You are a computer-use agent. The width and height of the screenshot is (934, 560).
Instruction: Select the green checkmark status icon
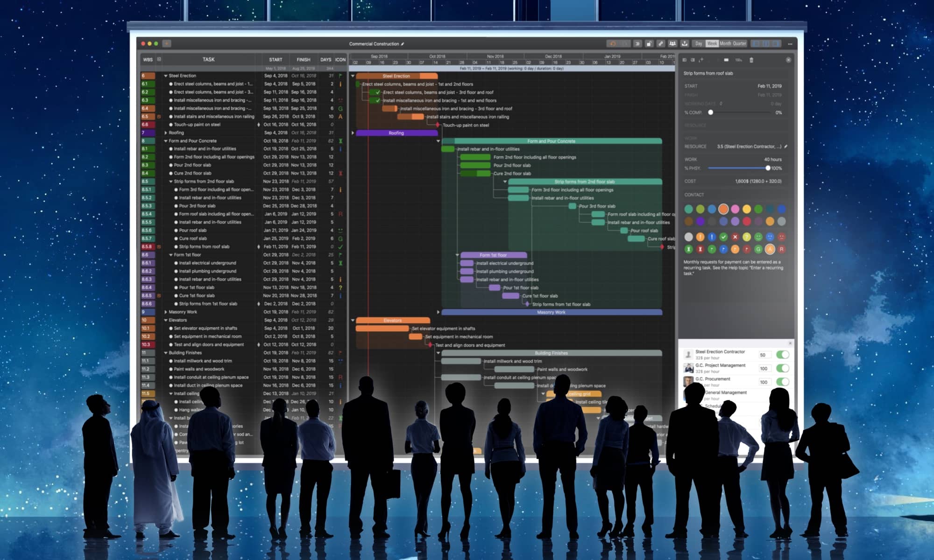coord(723,237)
